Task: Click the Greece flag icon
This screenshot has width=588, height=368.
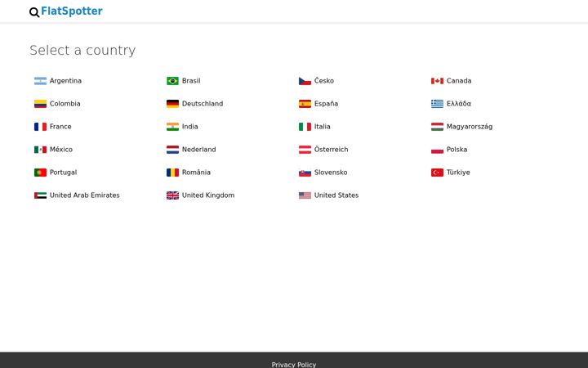Action: pyautogui.click(x=437, y=104)
